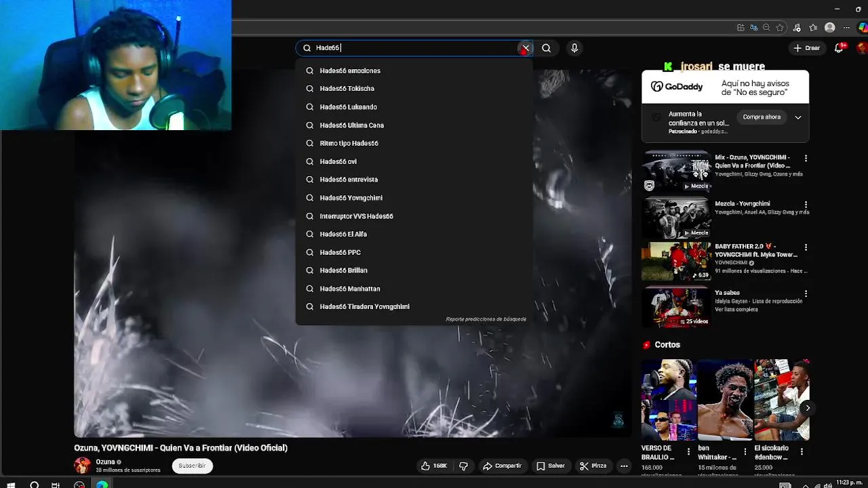The image size is (868, 488).
Task: Open browser app install icon in address bar
Action: click(741, 28)
